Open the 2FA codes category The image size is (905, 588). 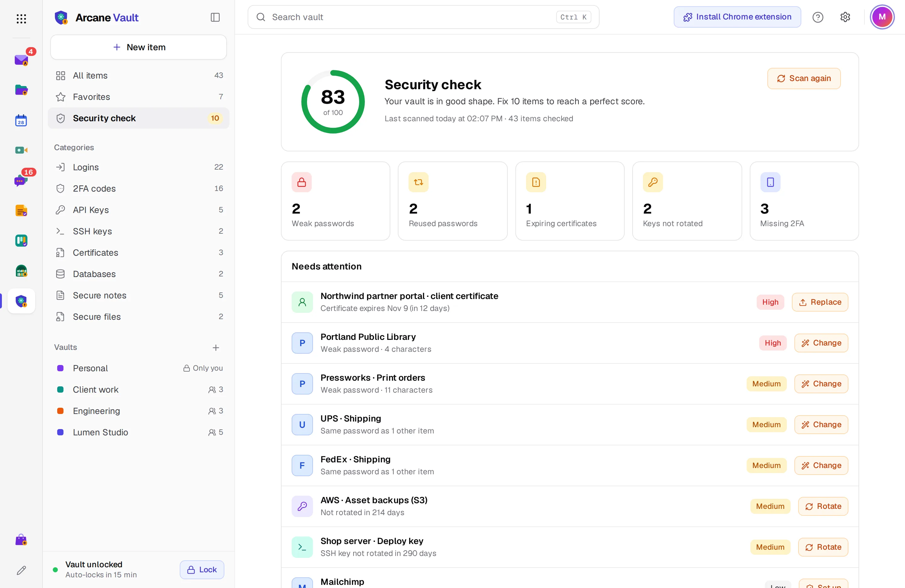139,188
